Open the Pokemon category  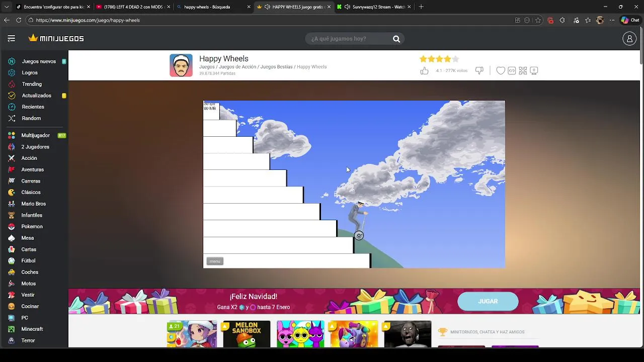[x=32, y=227]
